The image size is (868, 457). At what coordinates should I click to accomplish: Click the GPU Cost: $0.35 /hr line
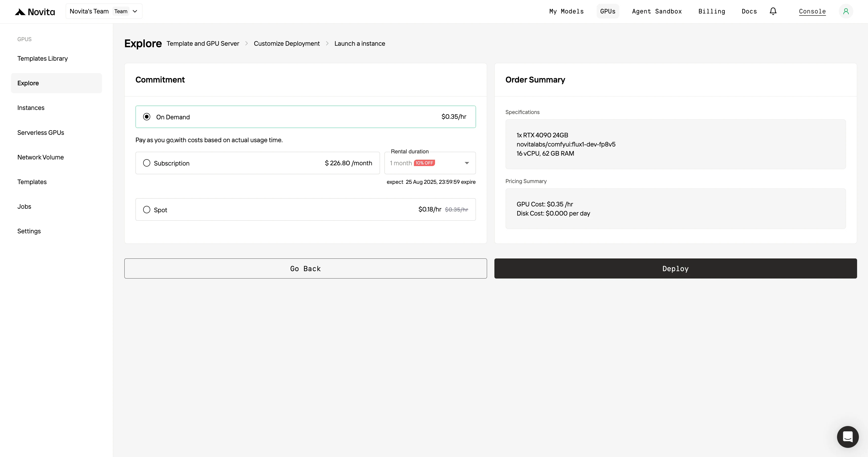pos(544,204)
